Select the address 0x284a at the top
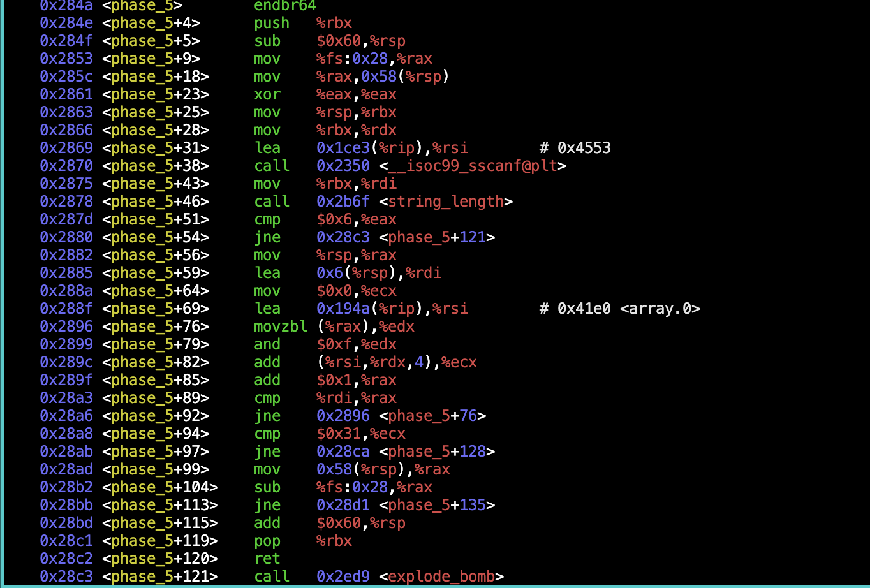 65,5
